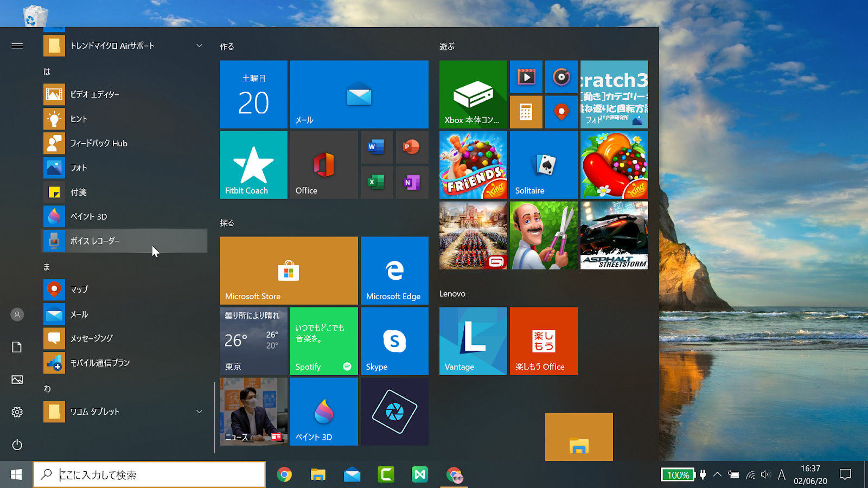Screen dimensions: 868x488
Task: Click the わ letter group header
Action: click(x=47, y=388)
